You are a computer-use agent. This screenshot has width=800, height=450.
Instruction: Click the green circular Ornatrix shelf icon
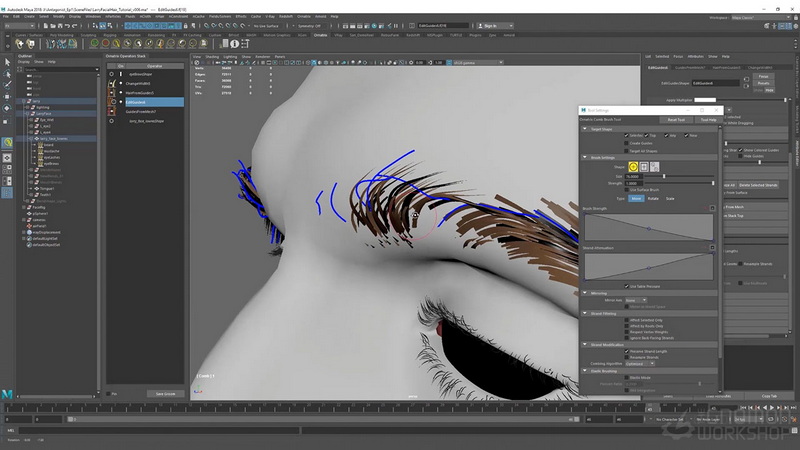[x=94, y=44]
